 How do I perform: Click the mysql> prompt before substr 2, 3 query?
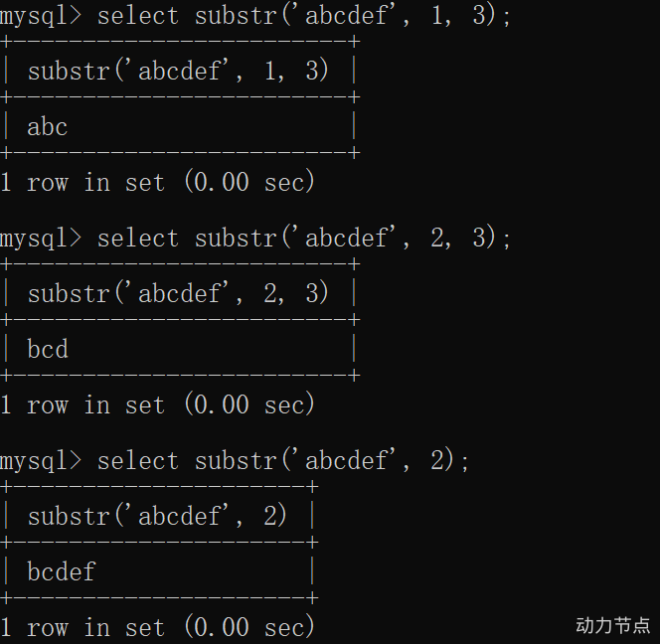pyautogui.click(x=41, y=240)
